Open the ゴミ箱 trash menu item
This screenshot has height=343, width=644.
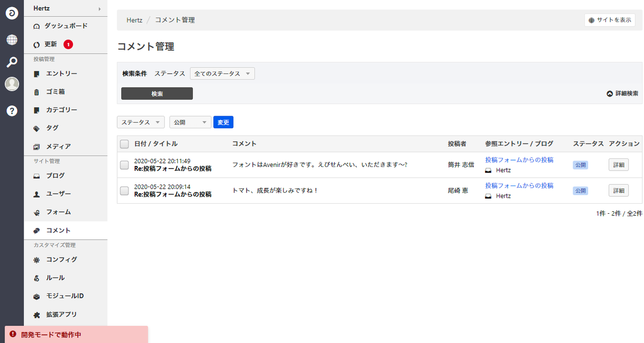[55, 92]
